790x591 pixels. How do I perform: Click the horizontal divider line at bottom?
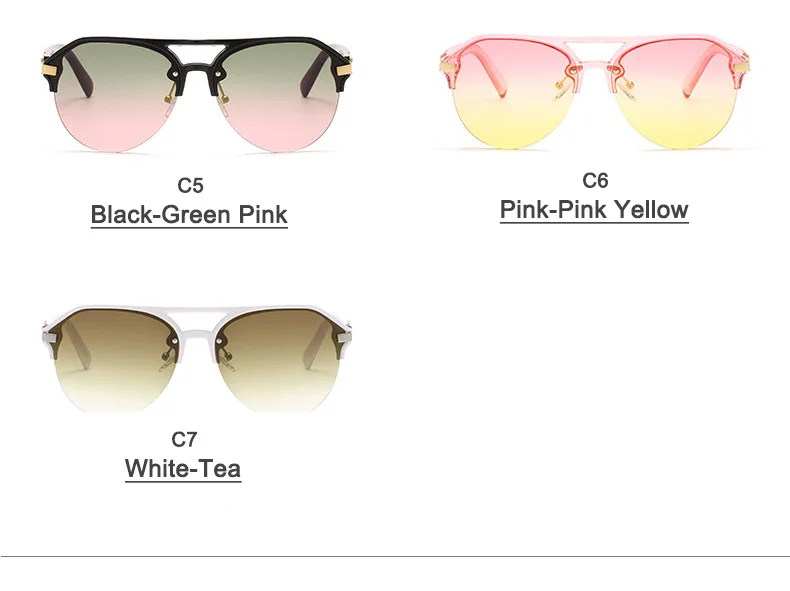(395, 557)
